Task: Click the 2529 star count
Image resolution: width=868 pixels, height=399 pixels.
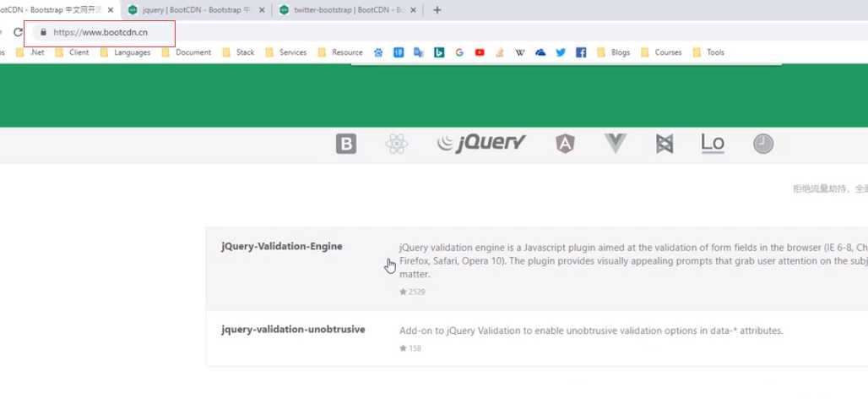Action: [x=412, y=292]
